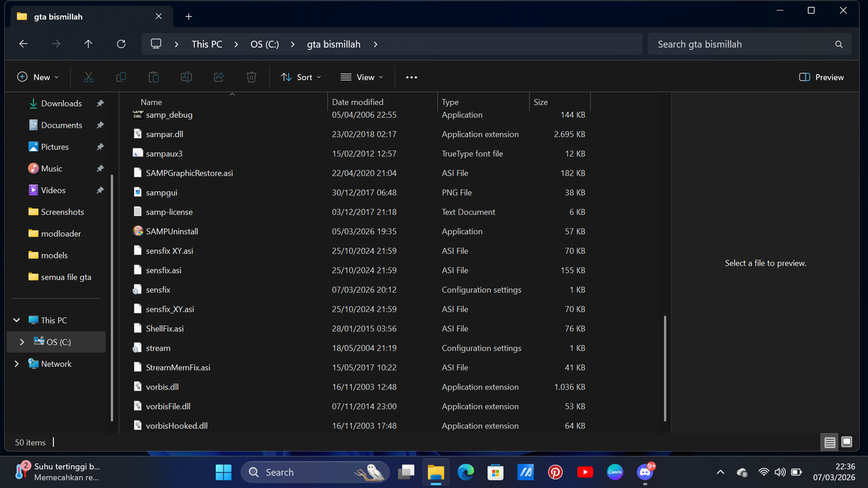
Task: Open Microsoft Store from taskbar
Action: (x=495, y=472)
